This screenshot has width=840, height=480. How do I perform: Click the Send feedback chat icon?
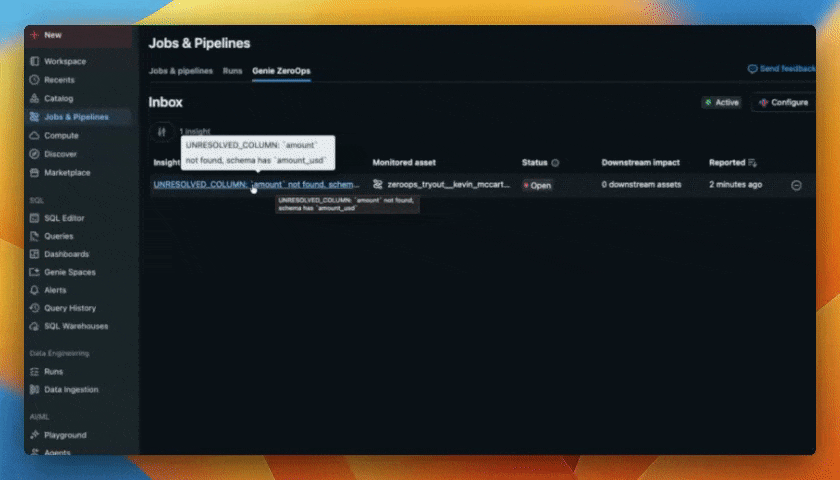tap(753, 69)
